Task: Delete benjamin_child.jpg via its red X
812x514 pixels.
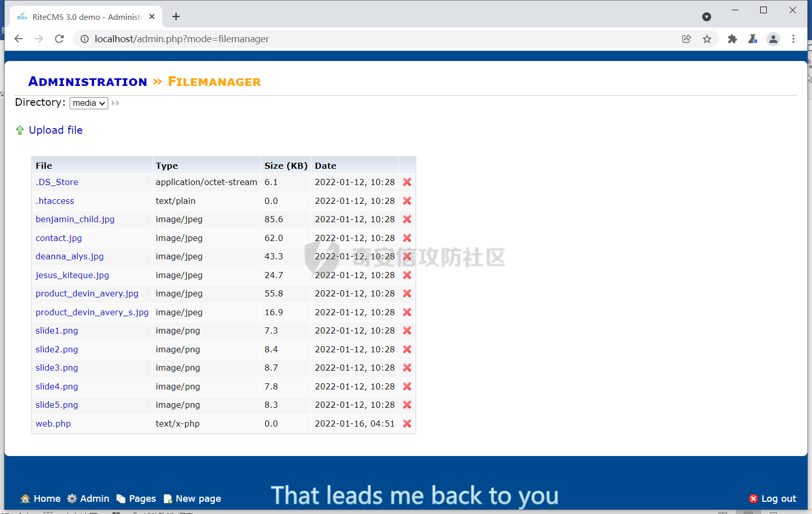Action: pos(407,219)
